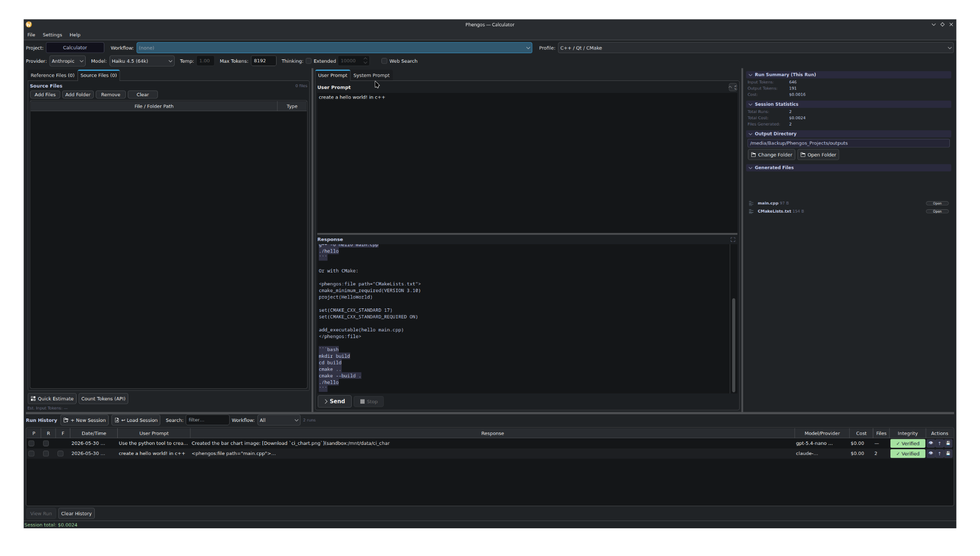
Task: Open the Profile dropdown showing C++ / Qt / CMake
Action: [x=755, y=48]
